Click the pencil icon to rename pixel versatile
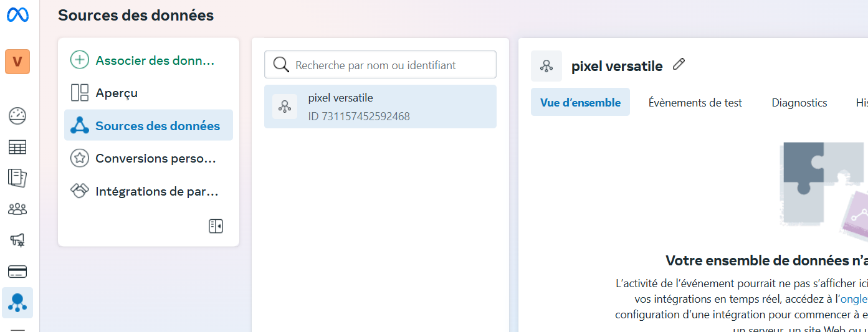 679,64
